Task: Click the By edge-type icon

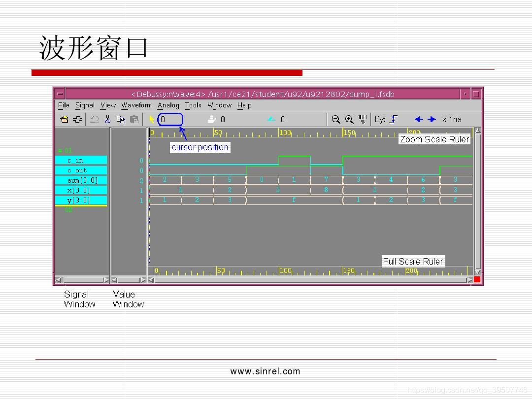Action: [394, 119]
